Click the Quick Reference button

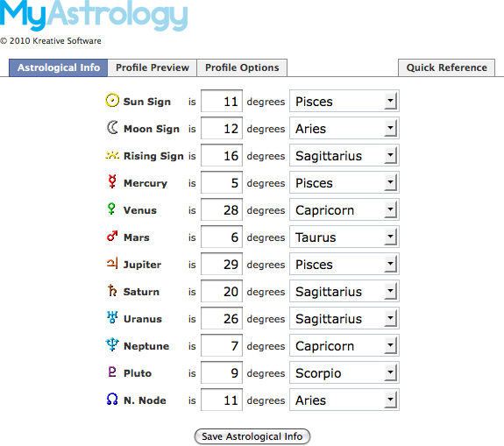tap(446, 67)
